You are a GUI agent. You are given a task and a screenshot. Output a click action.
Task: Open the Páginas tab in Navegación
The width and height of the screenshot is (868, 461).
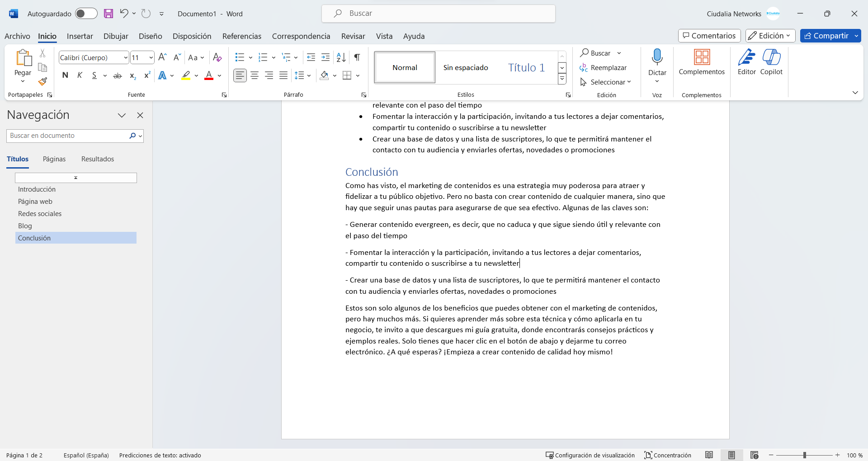click(54, 159)
